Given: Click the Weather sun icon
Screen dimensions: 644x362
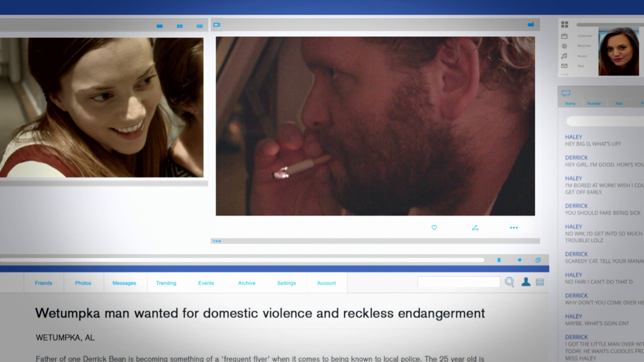Looking at the screenshot, I should pos(564,46).
